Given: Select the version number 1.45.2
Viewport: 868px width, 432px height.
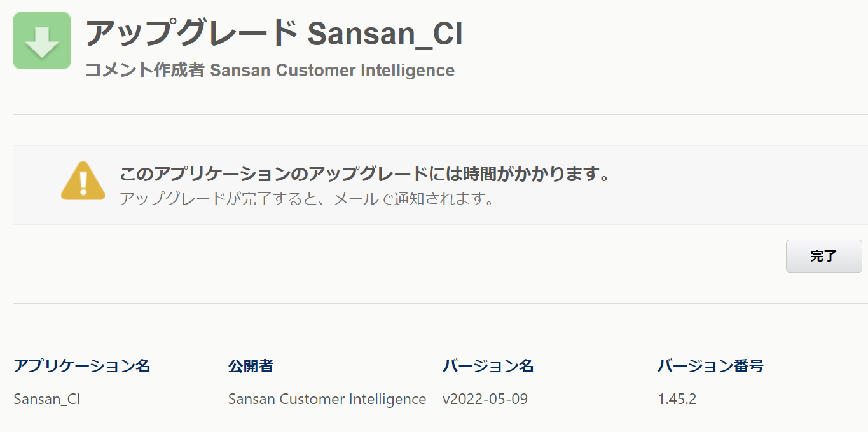Looking at the screenshot, I should [677, 399].
